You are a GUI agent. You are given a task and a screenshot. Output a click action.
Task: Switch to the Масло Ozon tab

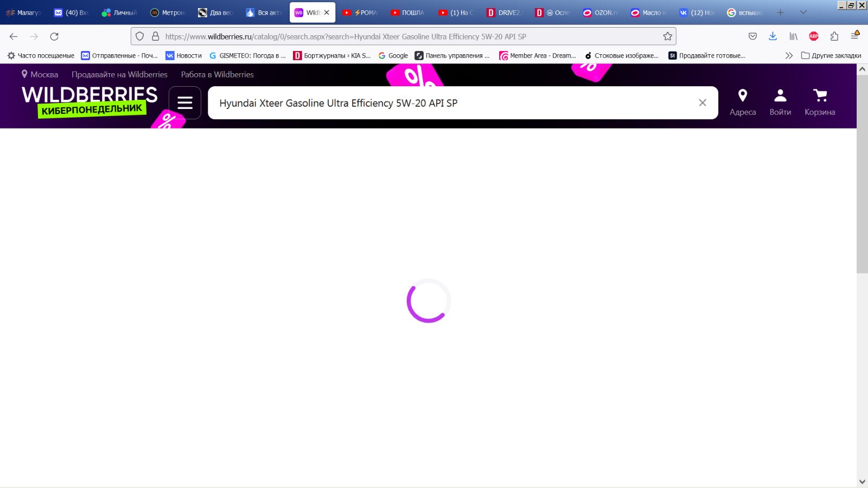(x=648, y=12)
